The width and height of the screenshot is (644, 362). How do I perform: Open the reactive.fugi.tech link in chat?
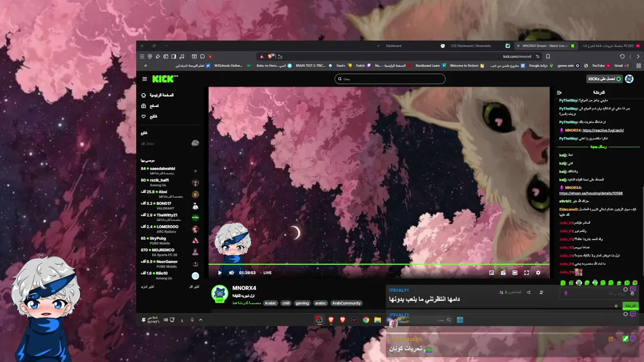[x=603, y=130]
